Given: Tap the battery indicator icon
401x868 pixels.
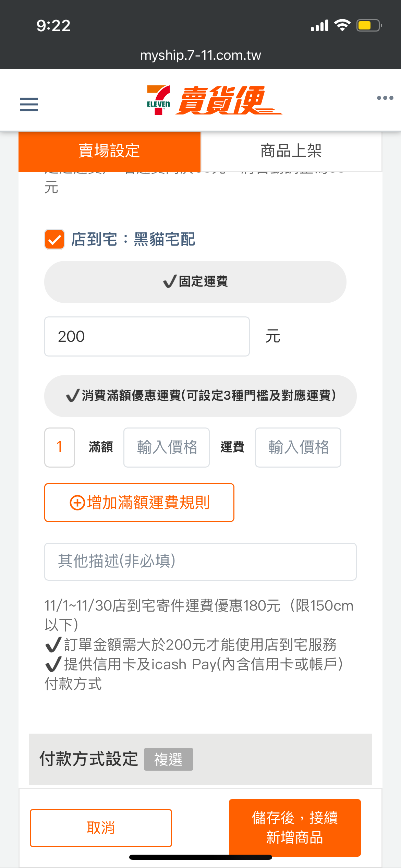Looking at the screenshot, I should coord(369,25).
